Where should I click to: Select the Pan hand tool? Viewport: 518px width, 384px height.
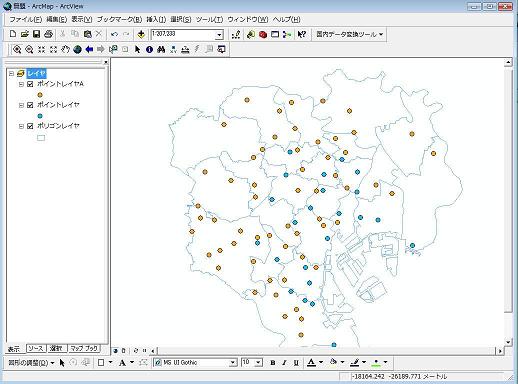click(65, 49)
